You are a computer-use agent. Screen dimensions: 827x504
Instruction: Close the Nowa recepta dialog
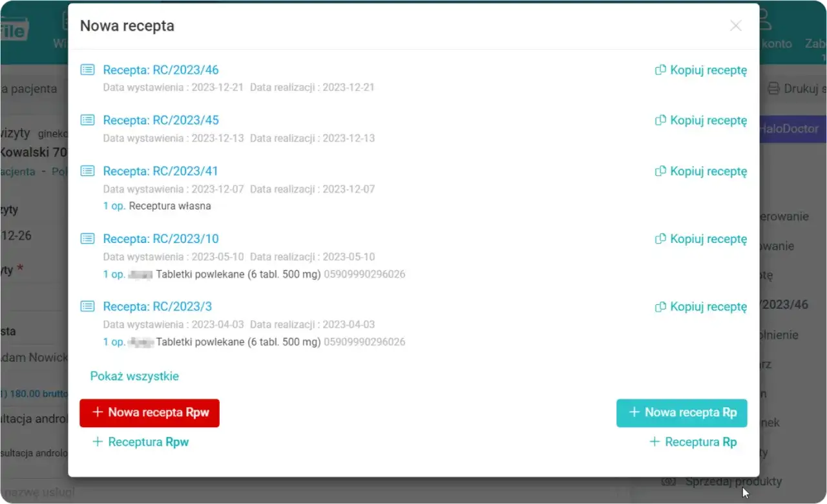[x=735, y=26]
